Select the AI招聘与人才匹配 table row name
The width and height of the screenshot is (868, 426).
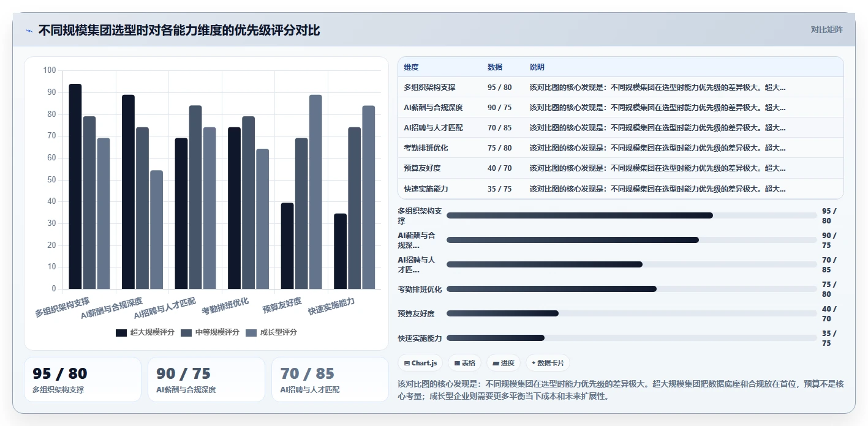[433, 128]
